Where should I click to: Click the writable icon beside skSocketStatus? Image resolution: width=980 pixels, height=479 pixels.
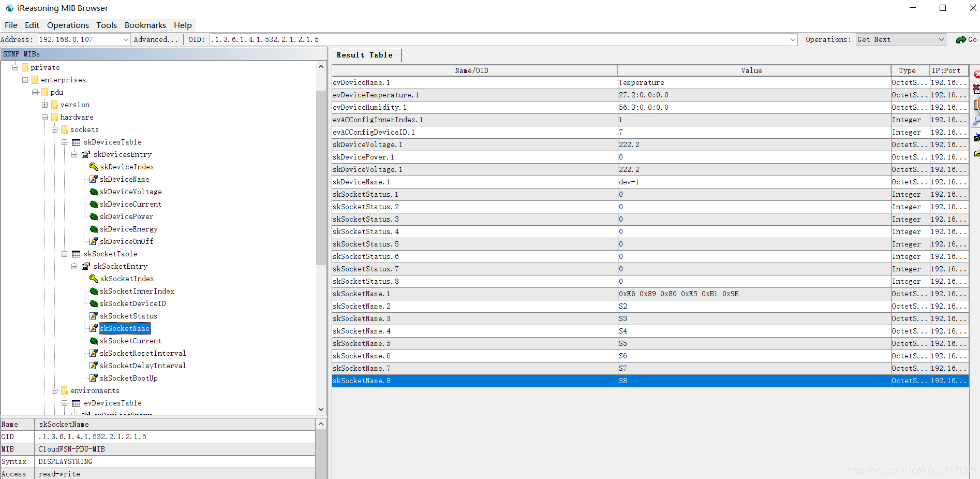click(94, 316)
